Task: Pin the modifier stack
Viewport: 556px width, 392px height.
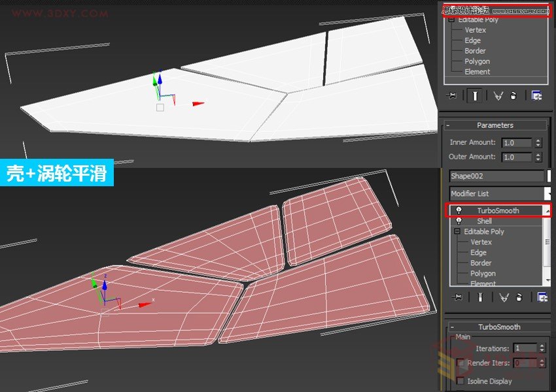Action: pos(451,95)
